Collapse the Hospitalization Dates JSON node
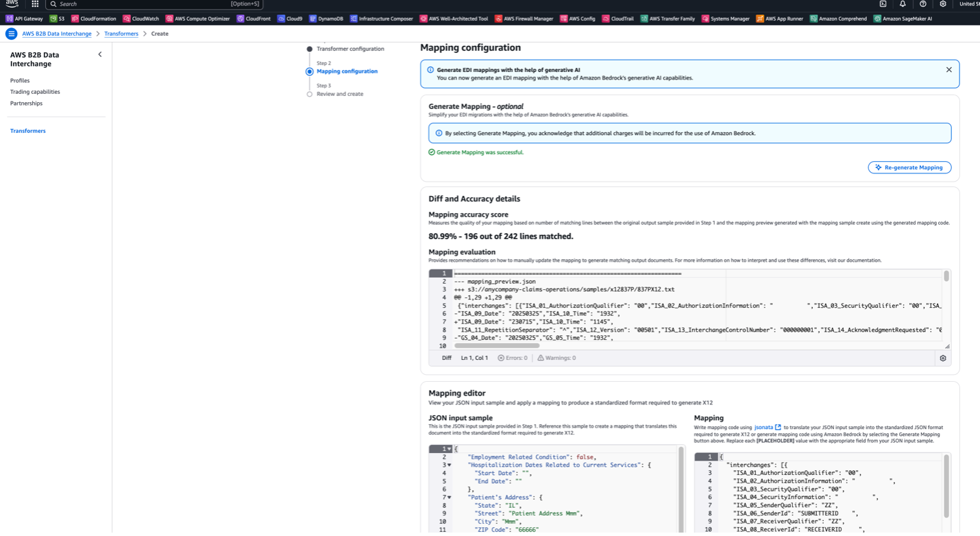The image size is (980, 536). click(450, 464)
